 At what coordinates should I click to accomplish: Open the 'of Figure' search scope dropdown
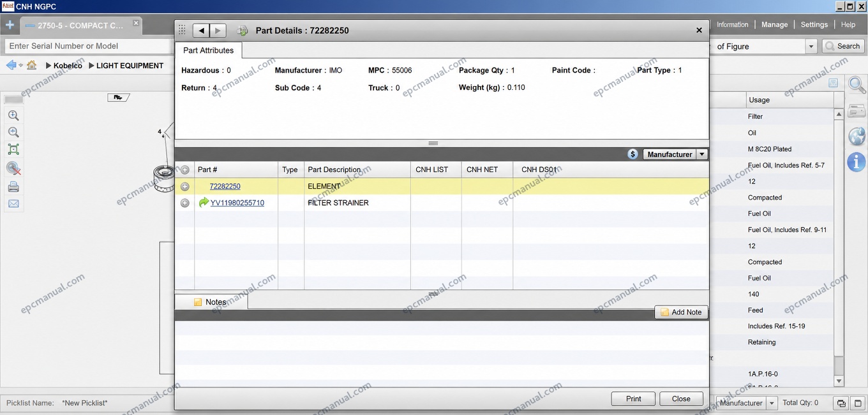coord(811,47)
